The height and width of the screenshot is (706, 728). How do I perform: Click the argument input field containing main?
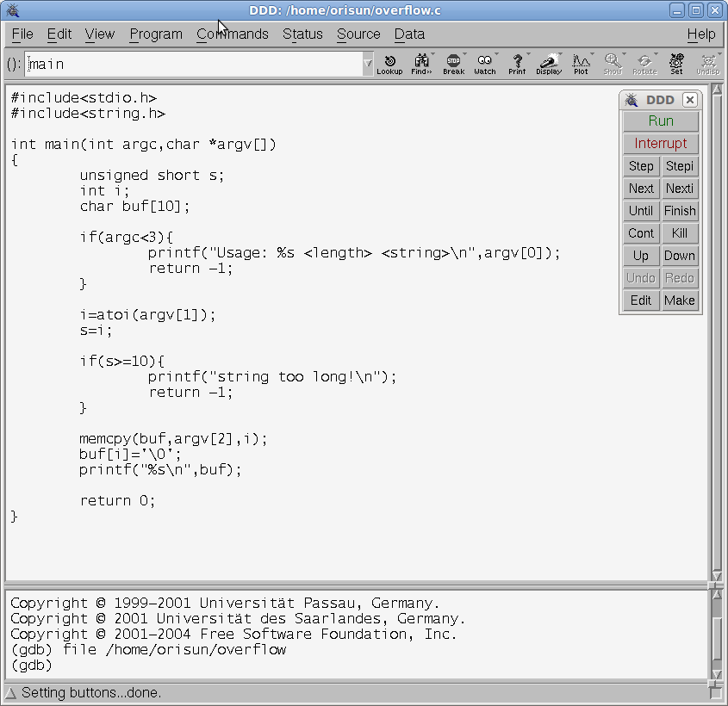[x=193, y=64]
